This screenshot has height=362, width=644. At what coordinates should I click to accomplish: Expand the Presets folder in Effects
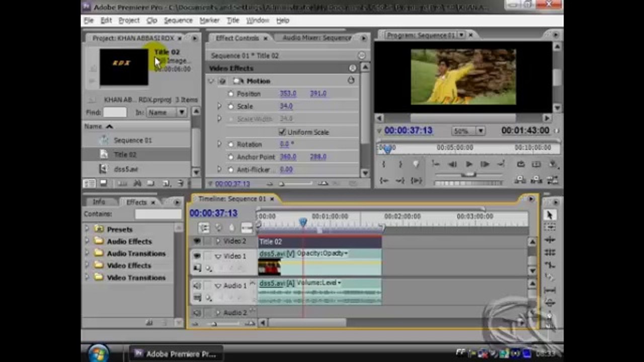tap(87, 229)
